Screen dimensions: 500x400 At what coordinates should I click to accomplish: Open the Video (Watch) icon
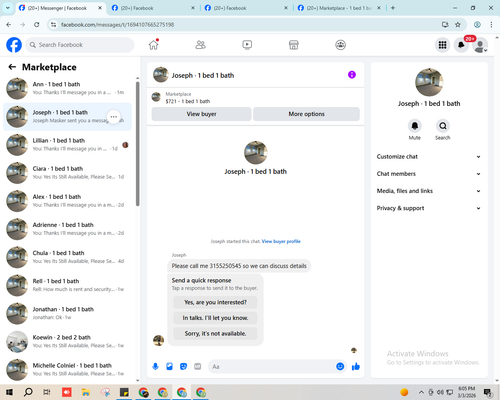point(247,45)
